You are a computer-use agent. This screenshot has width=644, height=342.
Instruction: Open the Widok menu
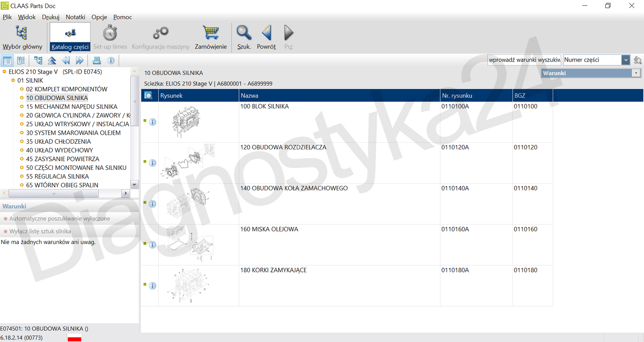pyautogui.click(x=27, y=17)
